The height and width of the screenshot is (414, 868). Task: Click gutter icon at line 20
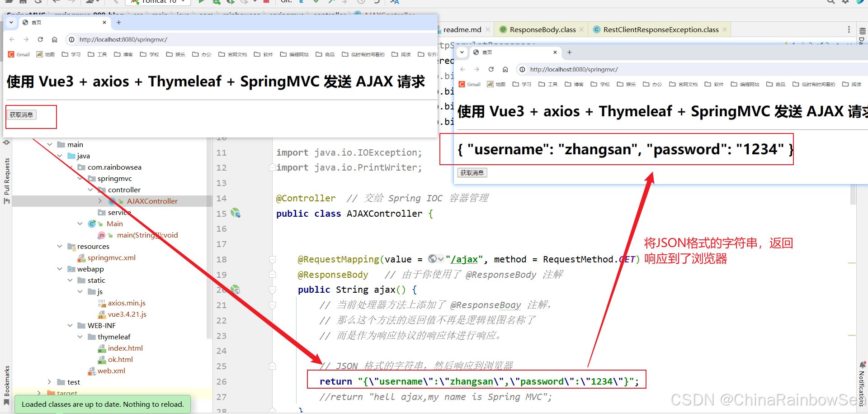coord(236,290)
